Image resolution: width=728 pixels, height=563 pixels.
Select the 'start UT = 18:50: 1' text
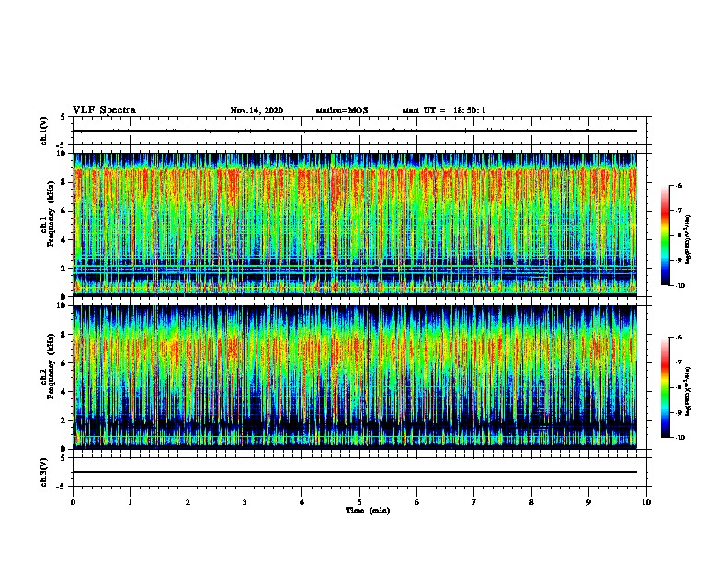[444, 110]
